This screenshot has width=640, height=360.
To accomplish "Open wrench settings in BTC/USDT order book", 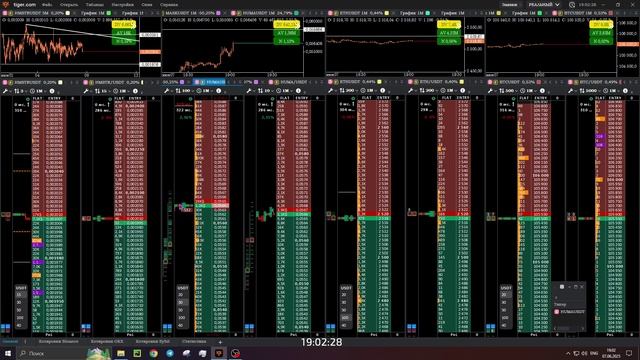I will click(571, 91).
